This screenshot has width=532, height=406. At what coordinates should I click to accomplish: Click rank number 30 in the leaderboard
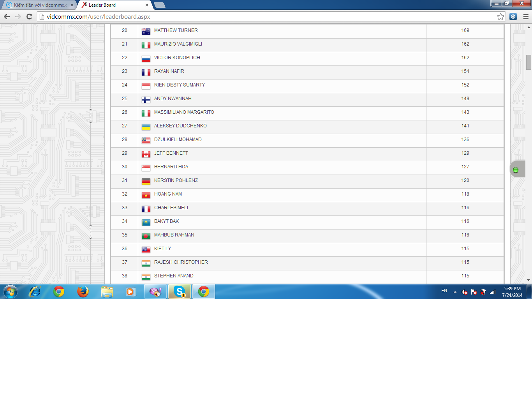click(x=125, y=167)
